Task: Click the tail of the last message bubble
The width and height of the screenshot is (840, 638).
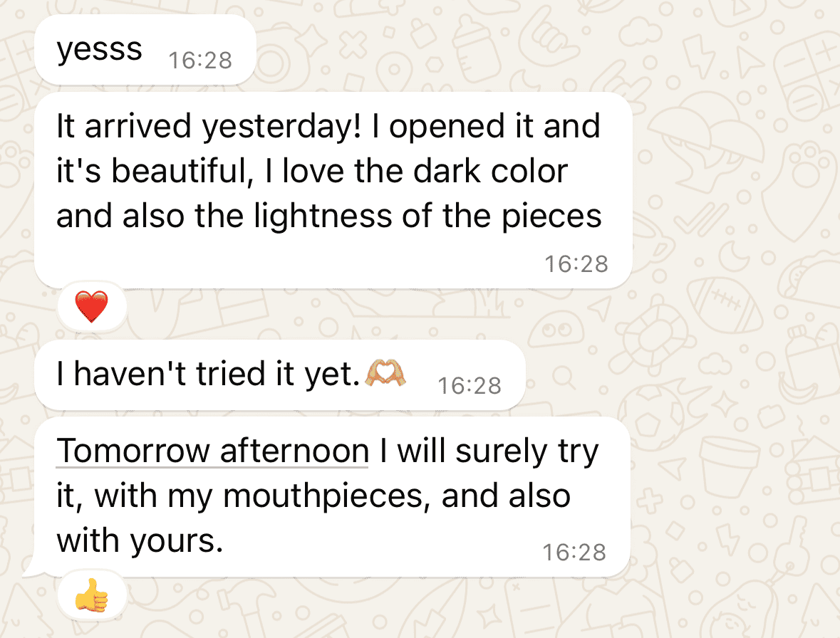Action: coord(28,571)
